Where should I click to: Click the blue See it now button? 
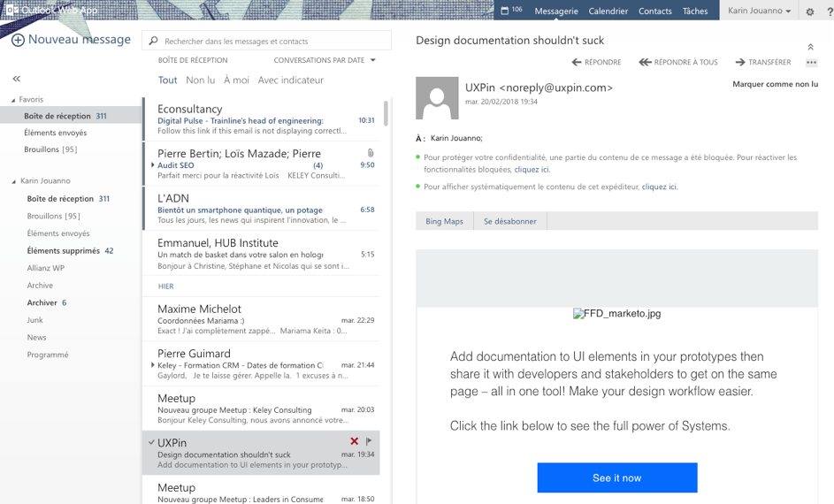pos(617,477)
